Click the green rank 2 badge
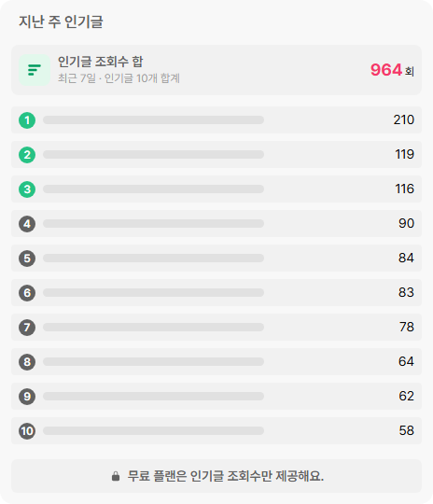The height and width of the screenshot is (504, 433). [27, 155]
